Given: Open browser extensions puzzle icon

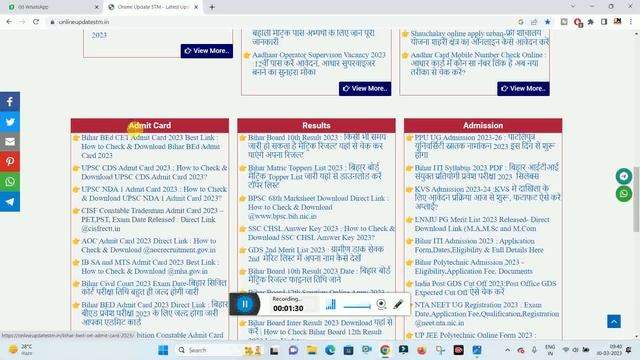Looking at the screenshot, I should [591, 22].
